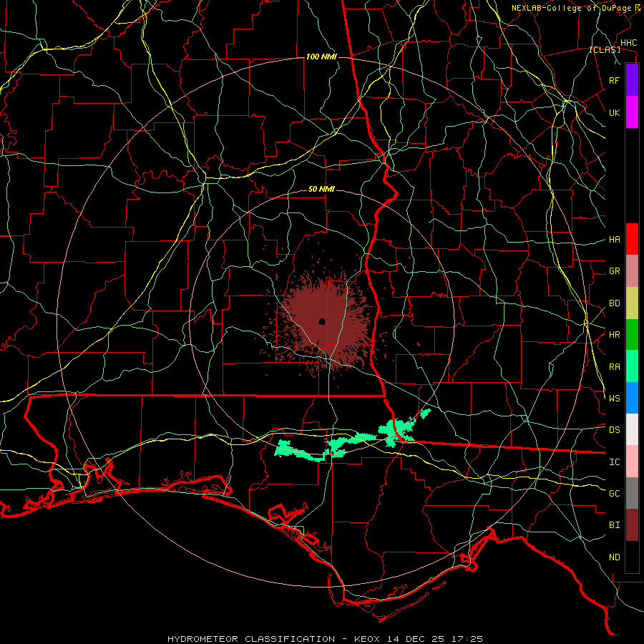Click the GR legend label
Viewport: 644px width, 644px height.
[x=615, y=271]
